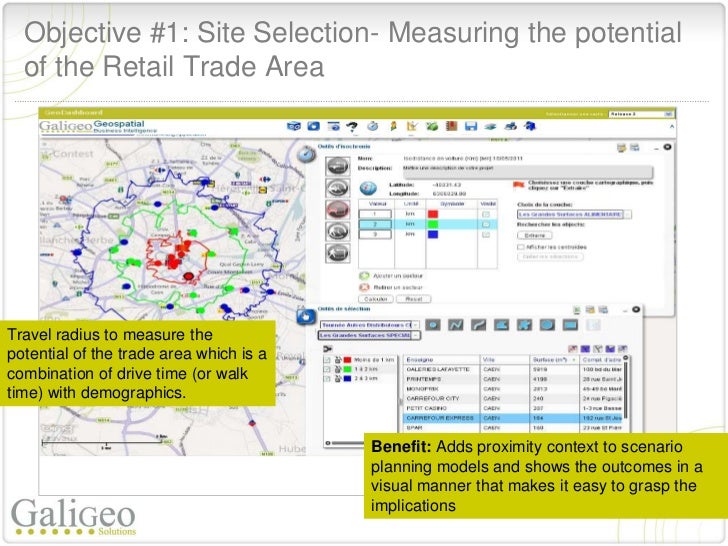728x546 pixels.
Task: Toggle the visible checkbox for 3 km row
Action: [486, 235]
